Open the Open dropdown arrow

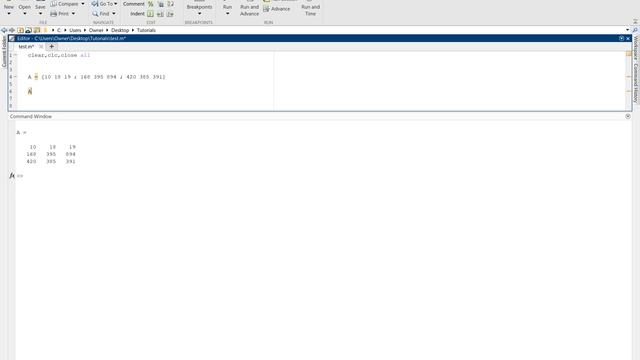point(24,14)
